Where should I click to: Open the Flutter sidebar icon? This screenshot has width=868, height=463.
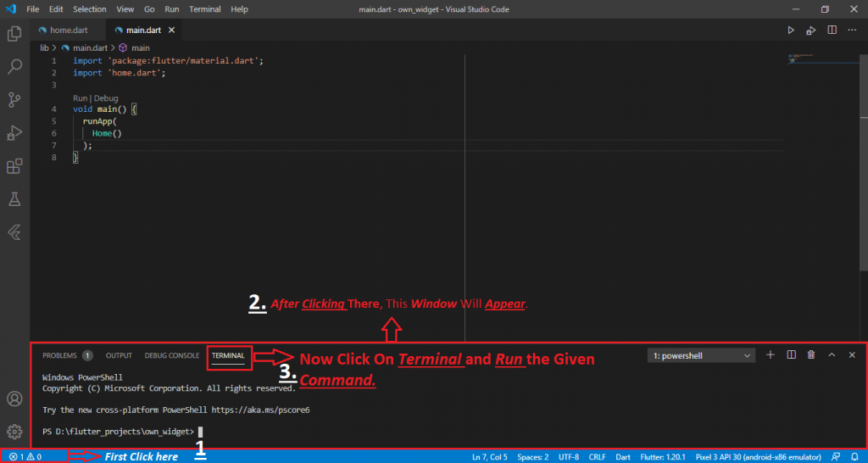[14, 233]
